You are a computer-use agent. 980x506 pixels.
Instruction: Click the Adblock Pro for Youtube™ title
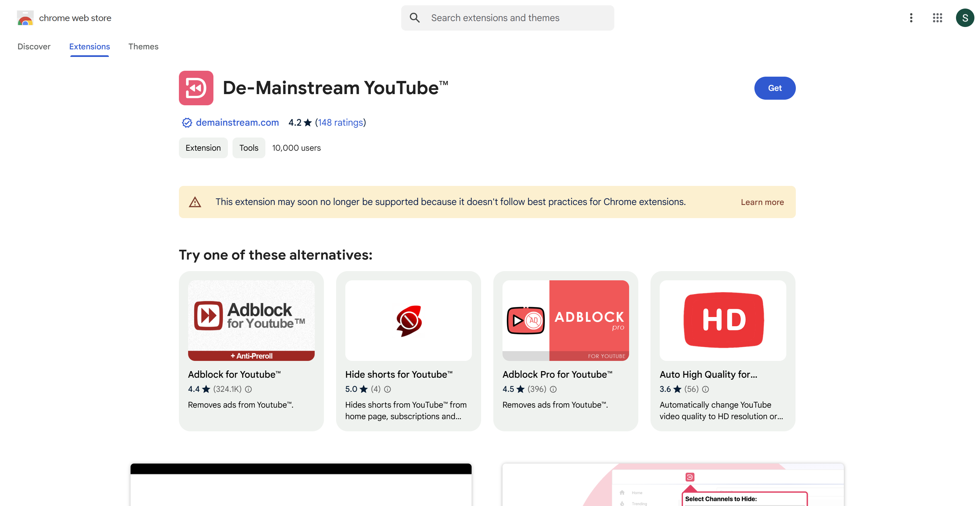click(x=558, y=374)
